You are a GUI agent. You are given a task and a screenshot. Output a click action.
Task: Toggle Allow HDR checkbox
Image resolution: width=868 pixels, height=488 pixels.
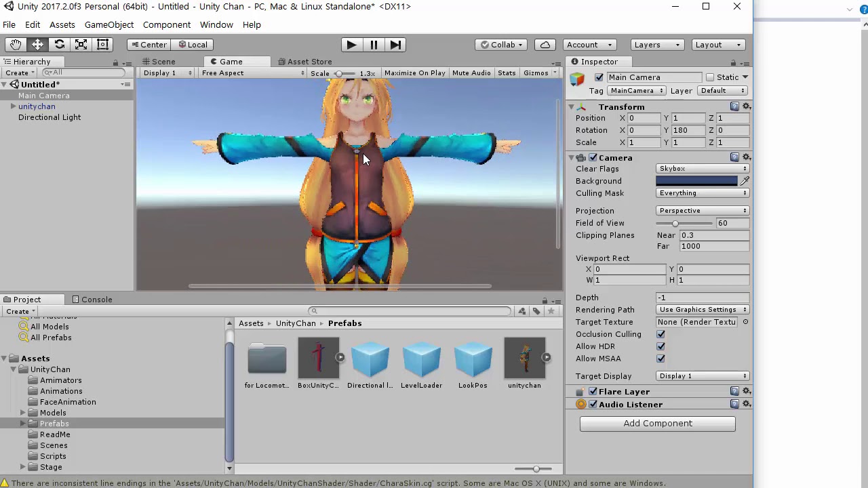point(660,346)
